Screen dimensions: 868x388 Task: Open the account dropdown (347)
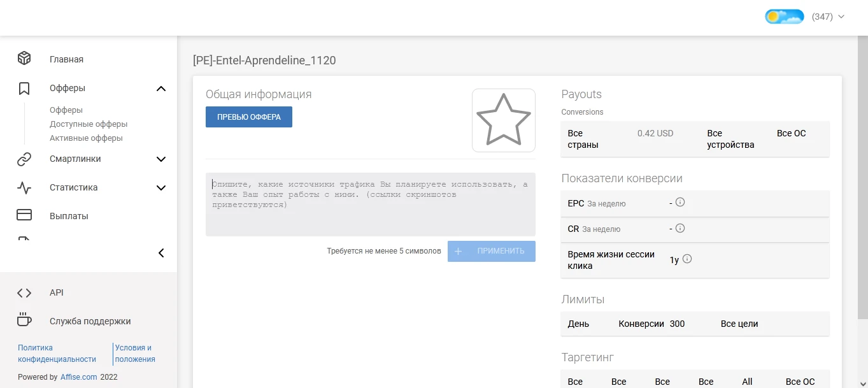(x=828, y=17)
